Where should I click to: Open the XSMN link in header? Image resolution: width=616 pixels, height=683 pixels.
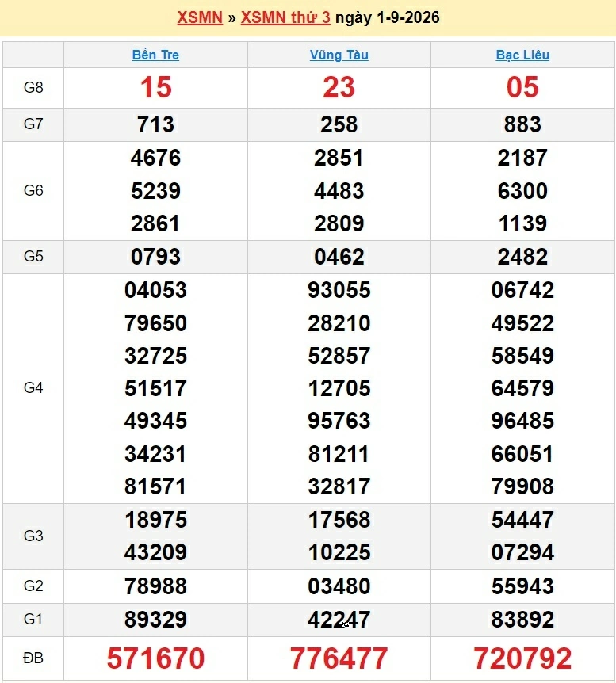200,17
